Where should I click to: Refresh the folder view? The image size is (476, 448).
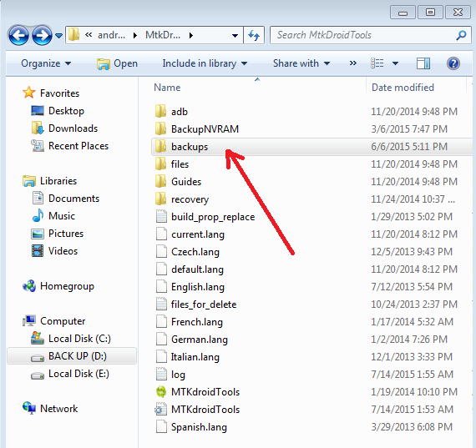tap(254, 36)
